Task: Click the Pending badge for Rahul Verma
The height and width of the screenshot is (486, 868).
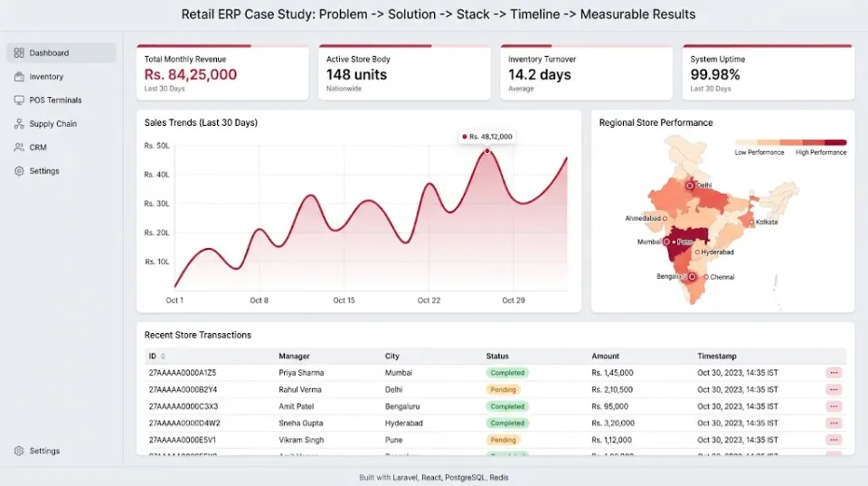Action: click(503, 389)
